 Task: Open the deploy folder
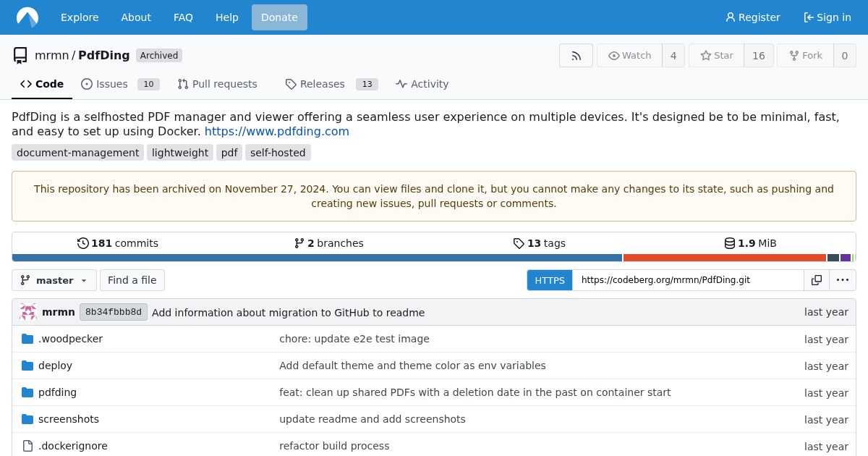(55, 366)
